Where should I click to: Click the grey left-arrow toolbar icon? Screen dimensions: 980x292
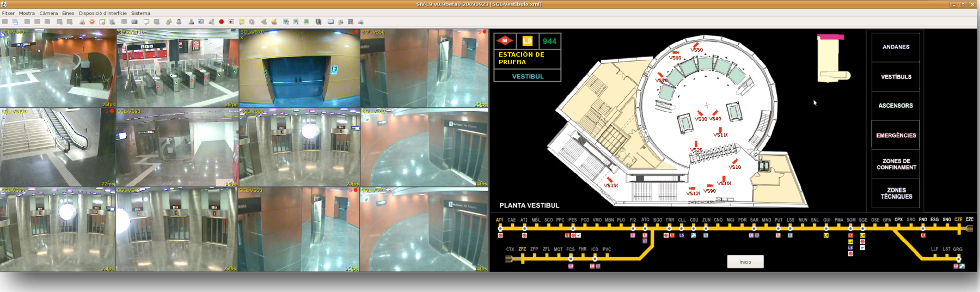[264, 22]
